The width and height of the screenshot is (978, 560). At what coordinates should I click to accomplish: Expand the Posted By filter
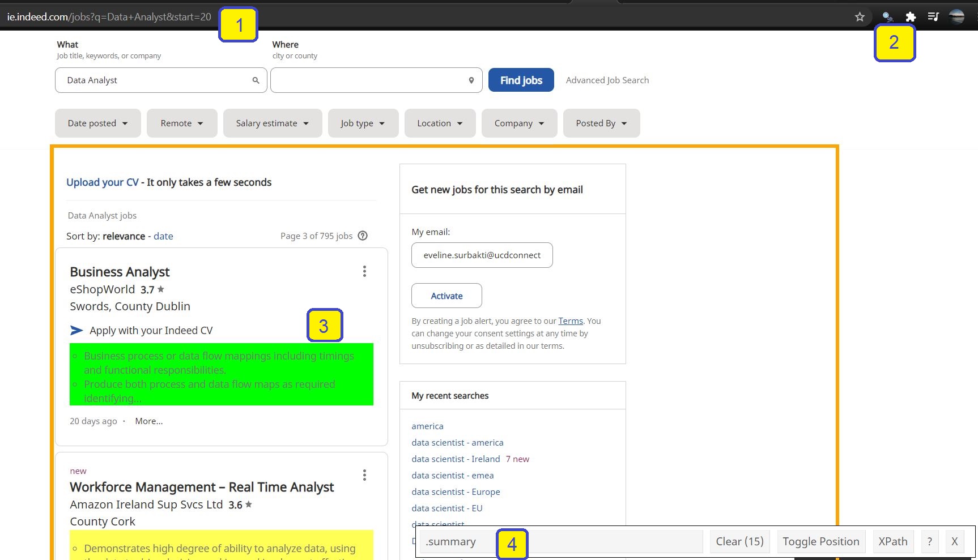point(602,123)
